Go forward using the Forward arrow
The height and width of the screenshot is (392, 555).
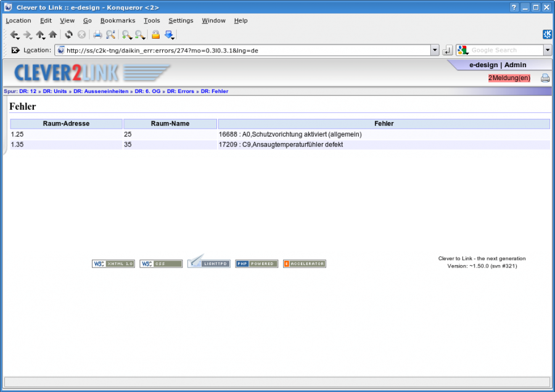pos(27,35)
